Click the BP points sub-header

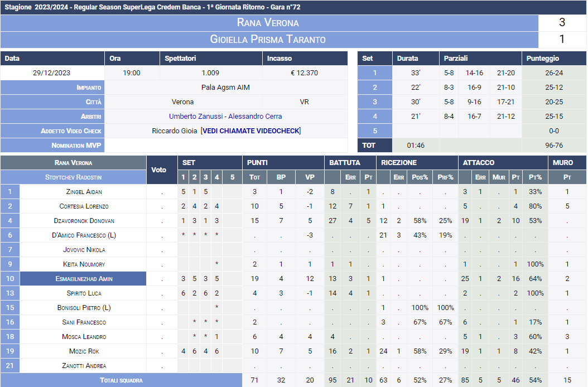(x=281, y=177)
